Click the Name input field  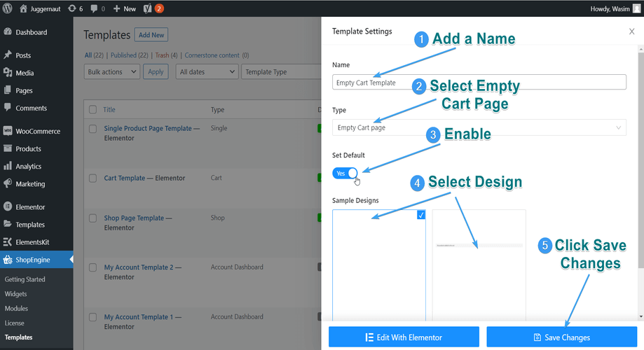tap(479, 82)
